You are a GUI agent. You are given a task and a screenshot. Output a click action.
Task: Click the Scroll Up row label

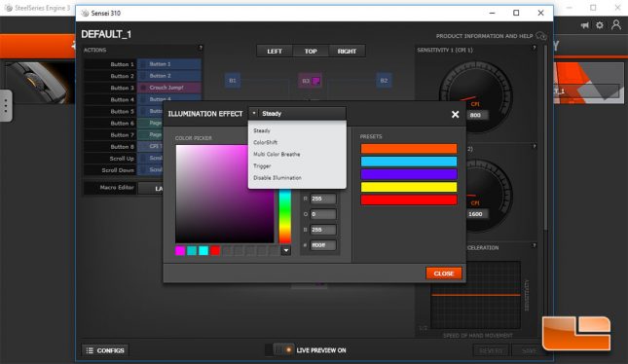[x=122, y=159]
